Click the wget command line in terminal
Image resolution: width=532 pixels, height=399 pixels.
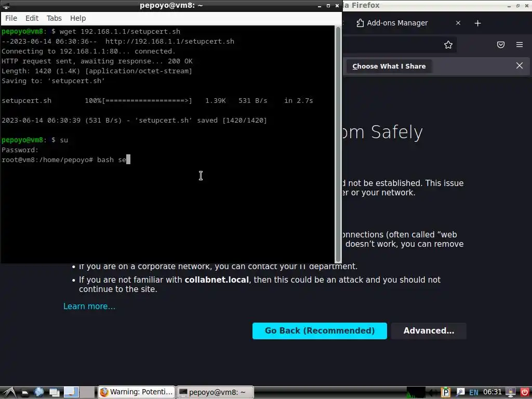coord(91,32)
